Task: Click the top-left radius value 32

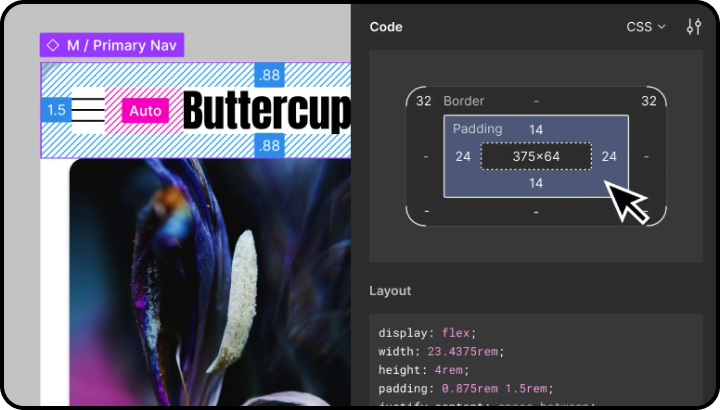Action: (x=423, y=101)
